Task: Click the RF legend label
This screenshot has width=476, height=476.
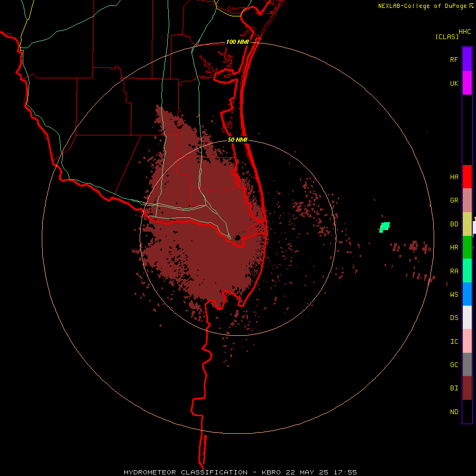Action: point(454,60)
